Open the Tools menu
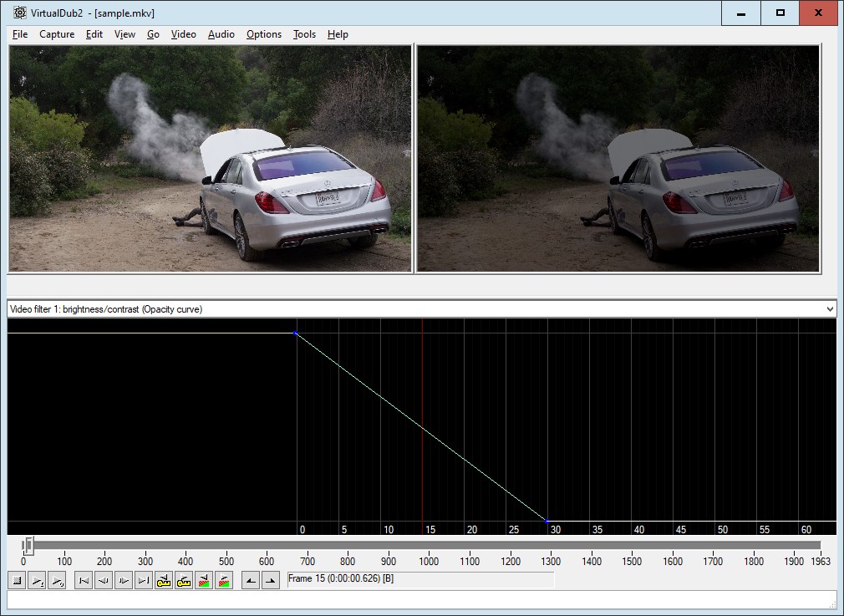 click(304, 34)
